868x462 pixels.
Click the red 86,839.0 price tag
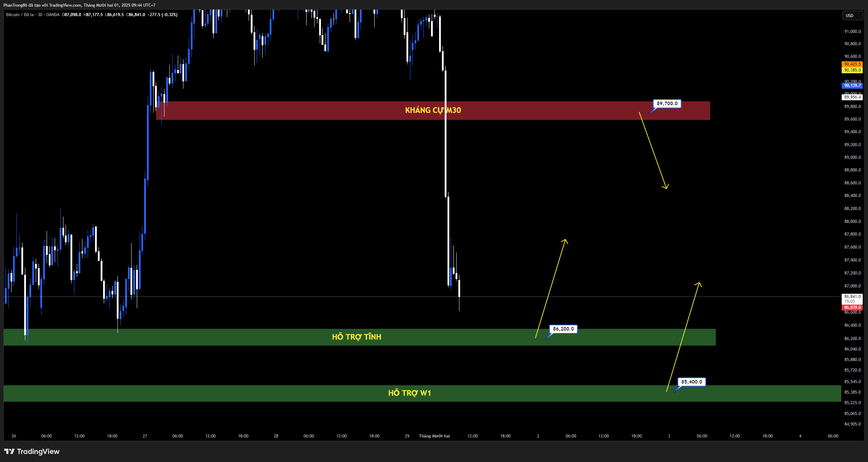[x=852, y=307]
